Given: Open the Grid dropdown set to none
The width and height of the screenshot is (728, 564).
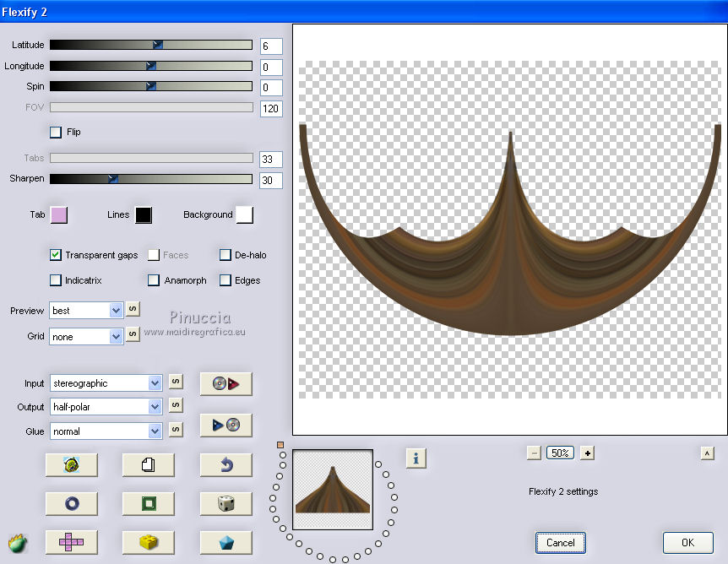Looking at the screenshot, I should click(x=86, y=336).
